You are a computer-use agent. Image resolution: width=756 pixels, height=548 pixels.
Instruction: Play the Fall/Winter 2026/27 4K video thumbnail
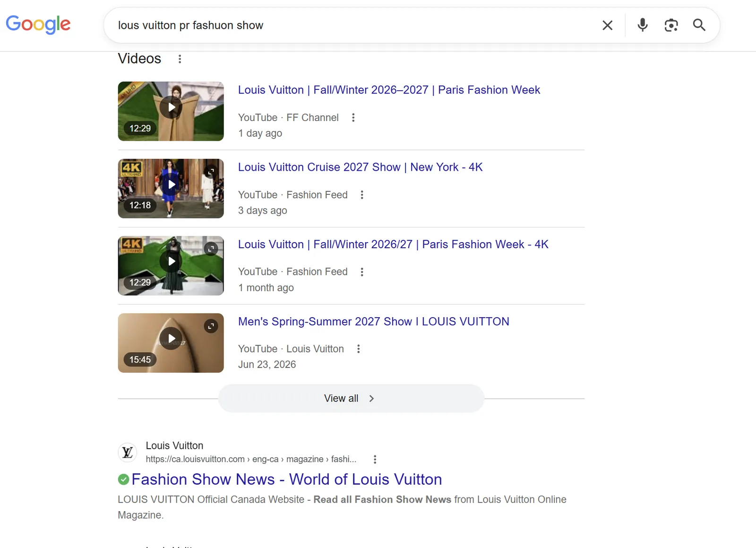click(171, 265)
